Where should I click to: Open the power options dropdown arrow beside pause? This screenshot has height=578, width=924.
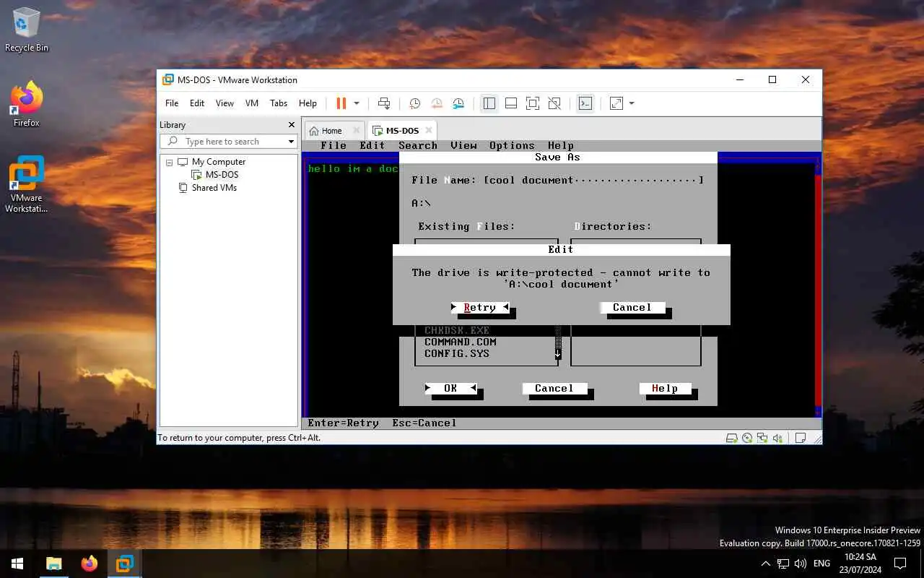[356, 103]
